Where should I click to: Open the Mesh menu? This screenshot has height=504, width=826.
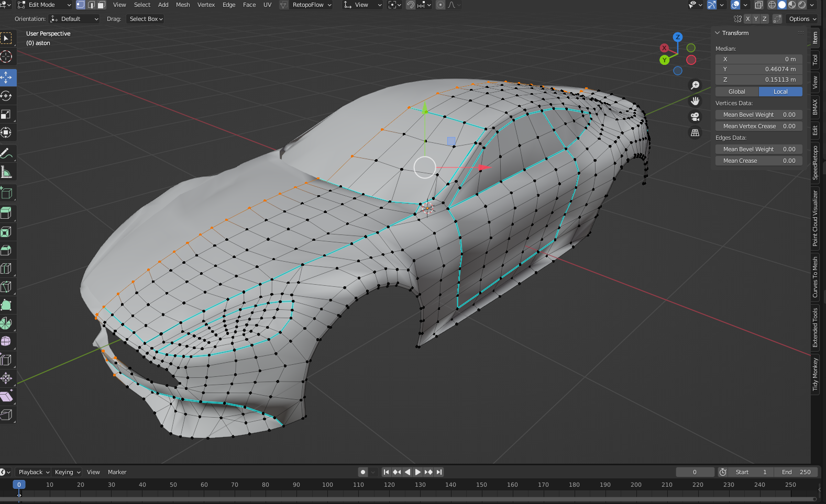[183, 5]
